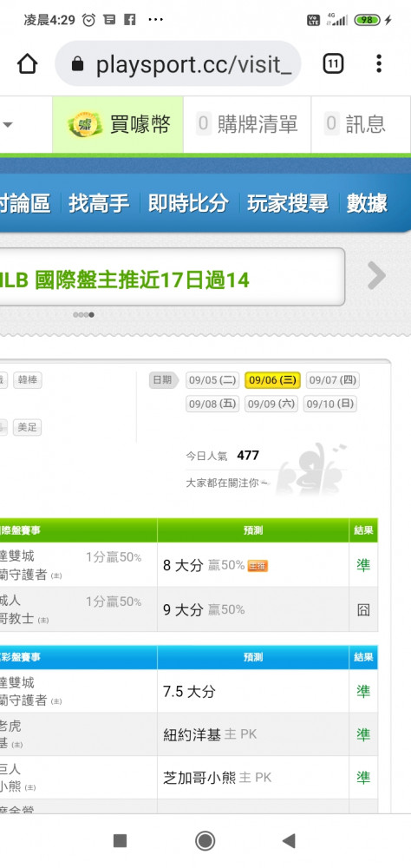Open 數據 in the navigation bar
411x868 pixels.
(367, 204)
